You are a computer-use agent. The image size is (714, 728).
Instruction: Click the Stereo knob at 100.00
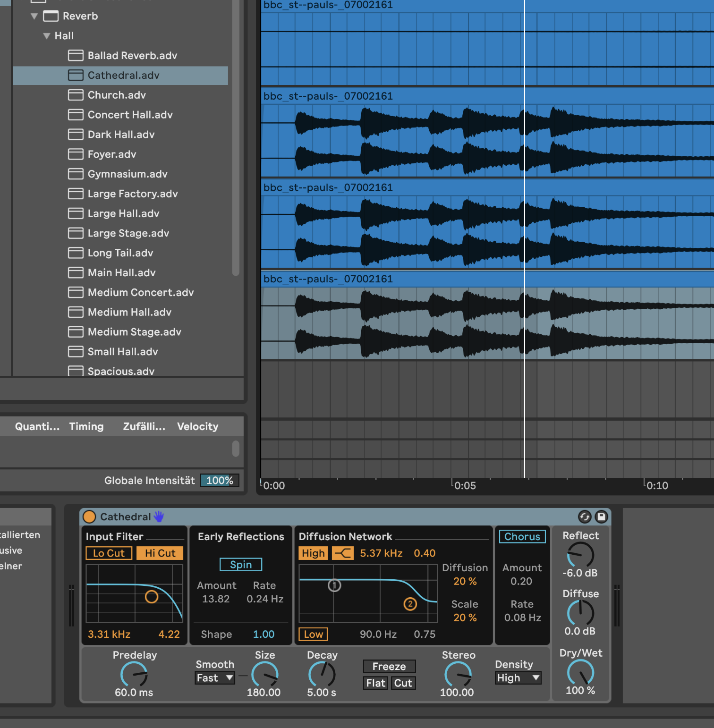click(x=458, y=674)
